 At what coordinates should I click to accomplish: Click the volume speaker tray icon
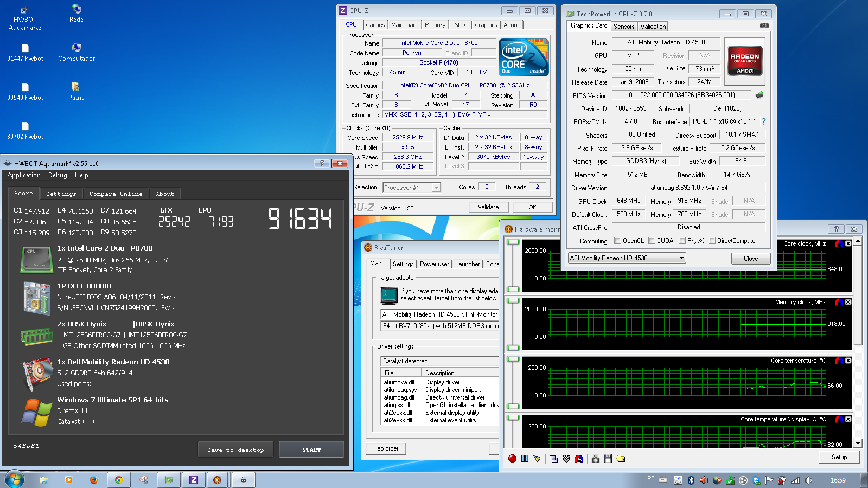coord(808,480)
